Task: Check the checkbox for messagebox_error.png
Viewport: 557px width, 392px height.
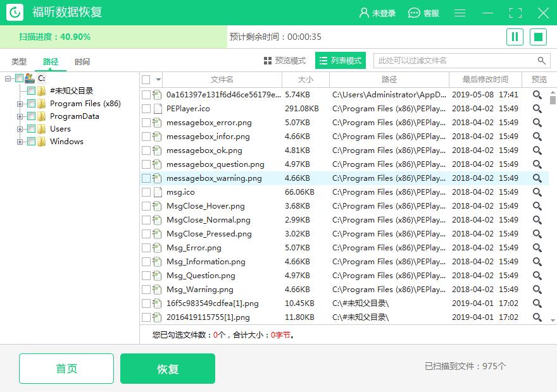Action: [x=144, y=122]
